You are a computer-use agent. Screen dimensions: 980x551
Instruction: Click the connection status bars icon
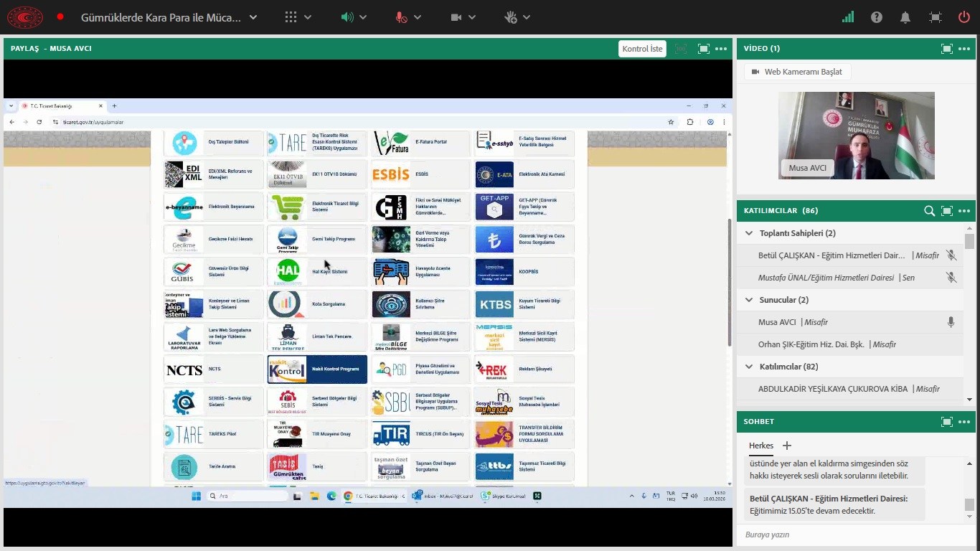click(848, 17)
